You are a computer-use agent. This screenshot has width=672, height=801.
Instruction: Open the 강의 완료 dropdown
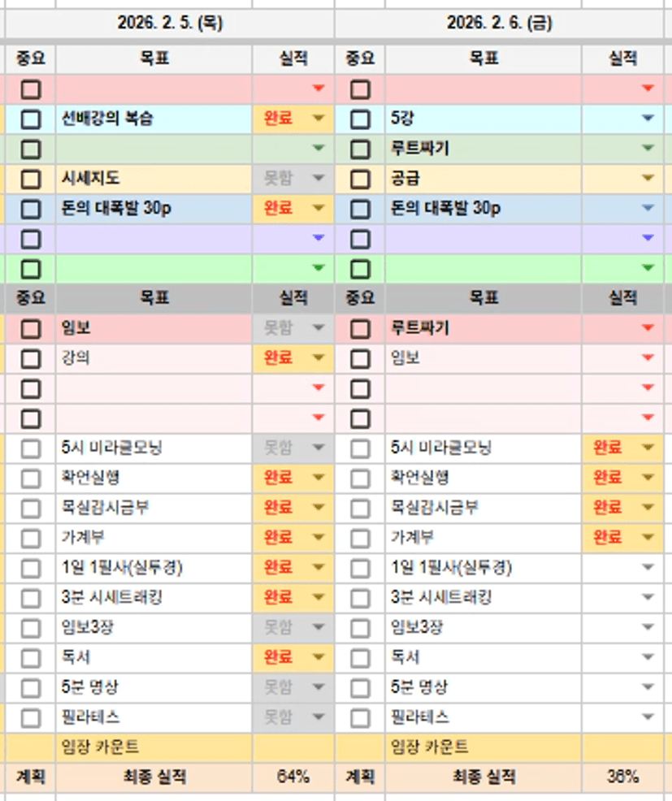click(319, 358)
